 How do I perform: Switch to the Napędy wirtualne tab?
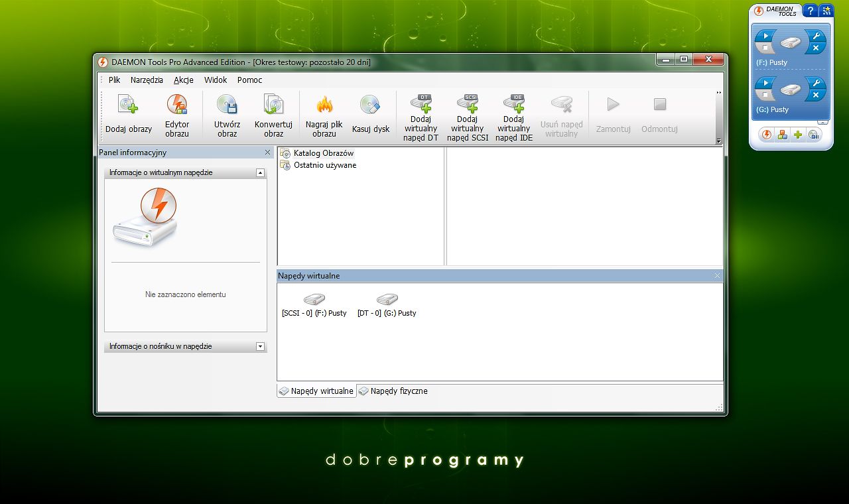316,391
